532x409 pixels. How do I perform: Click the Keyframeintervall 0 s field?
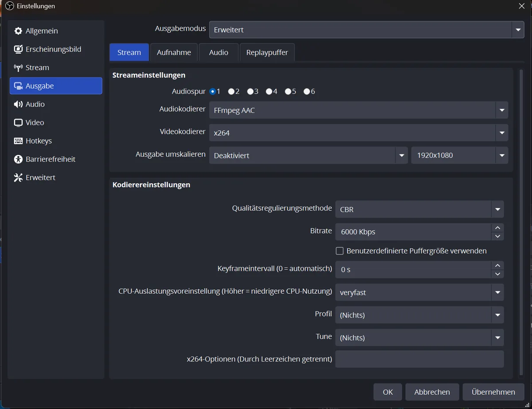[413, 269]
